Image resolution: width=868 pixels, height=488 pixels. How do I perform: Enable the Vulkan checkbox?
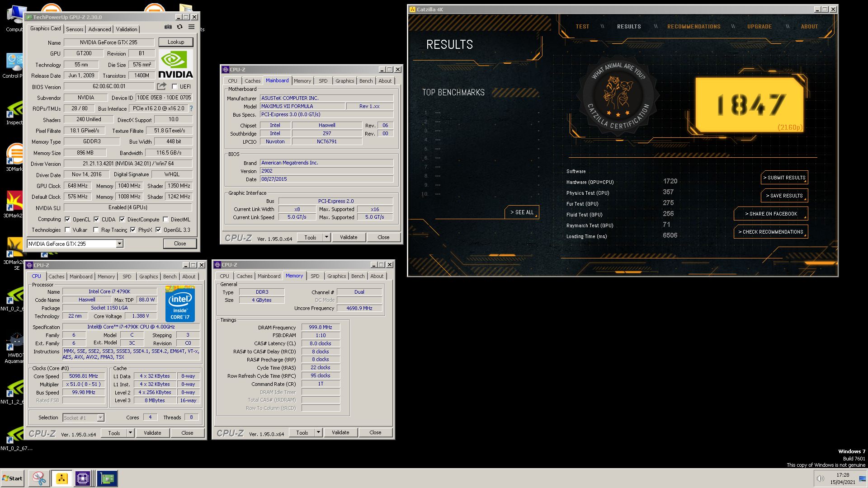(x=67, y=230)
